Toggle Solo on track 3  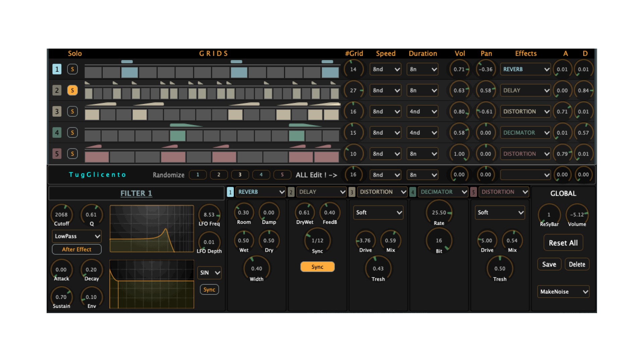pos(72,111)
